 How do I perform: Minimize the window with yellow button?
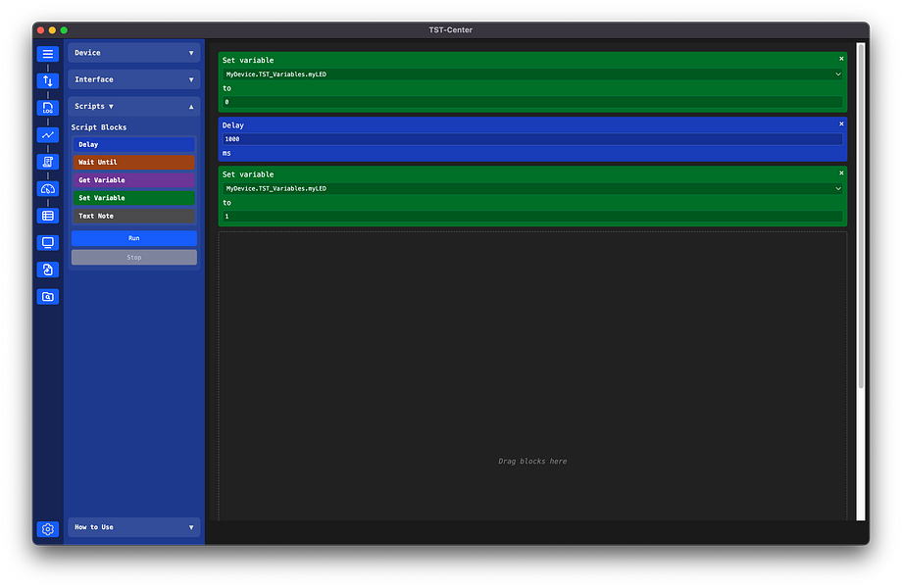pos(52,29)
